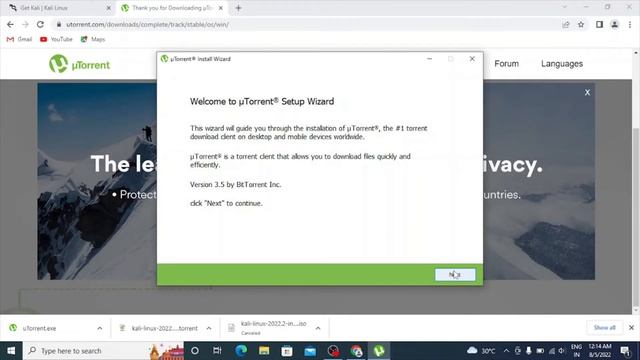Close the webpage banner with the X
Screen dimensions: 640x360
coord(587,93)
